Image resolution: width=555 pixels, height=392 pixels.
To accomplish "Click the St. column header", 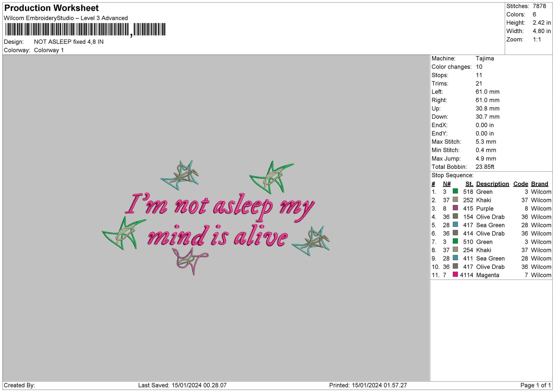I will pos(469,184).
